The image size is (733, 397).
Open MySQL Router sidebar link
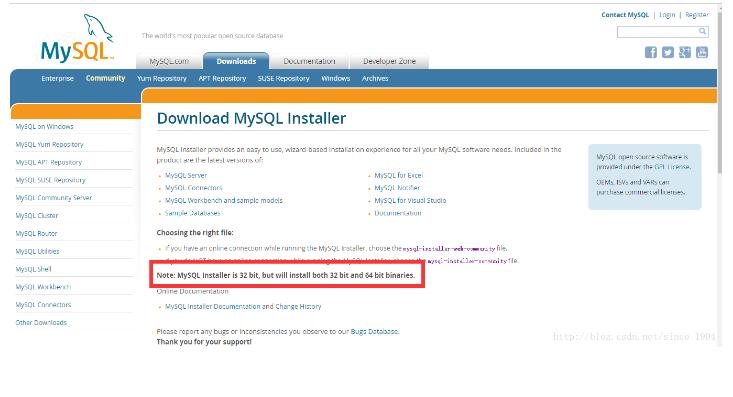(36, 233)
